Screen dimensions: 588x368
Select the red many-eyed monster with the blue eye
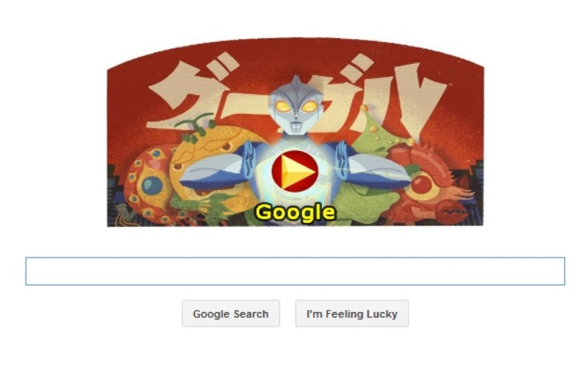[148, 185]
